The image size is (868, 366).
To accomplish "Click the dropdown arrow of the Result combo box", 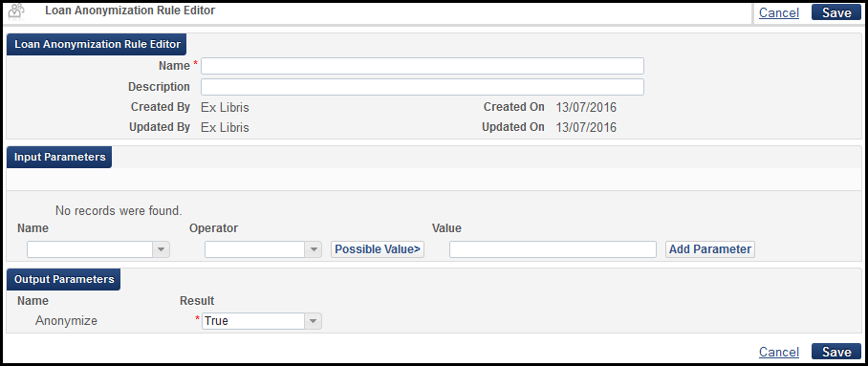I will click(x=314, y=320).
